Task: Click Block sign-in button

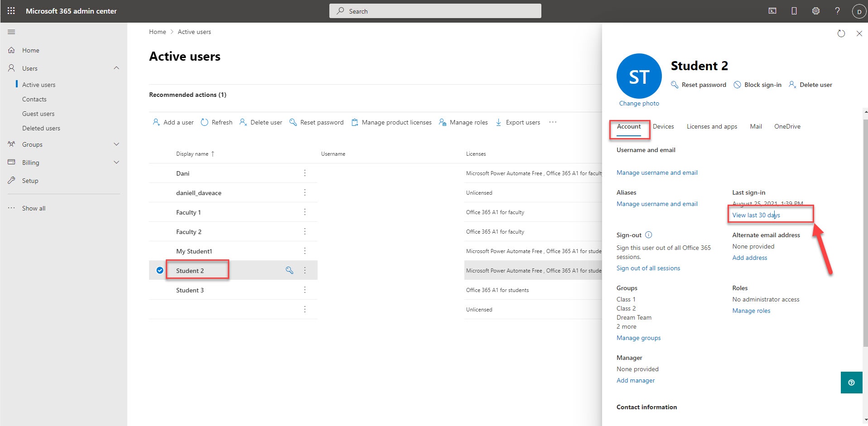Action: coord(757,85)
